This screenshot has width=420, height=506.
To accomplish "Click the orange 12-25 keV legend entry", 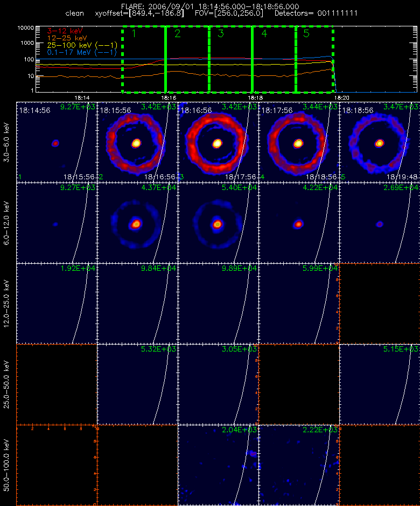I will [x=67, y=38].
